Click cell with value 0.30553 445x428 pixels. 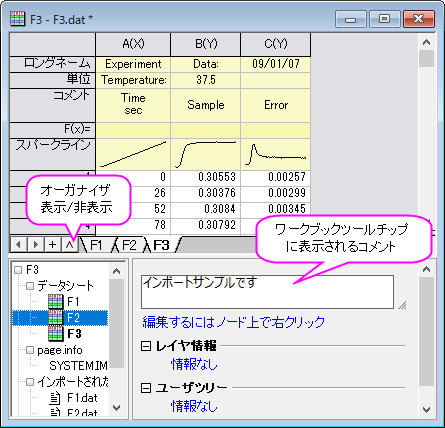click(x=206, y=177)
